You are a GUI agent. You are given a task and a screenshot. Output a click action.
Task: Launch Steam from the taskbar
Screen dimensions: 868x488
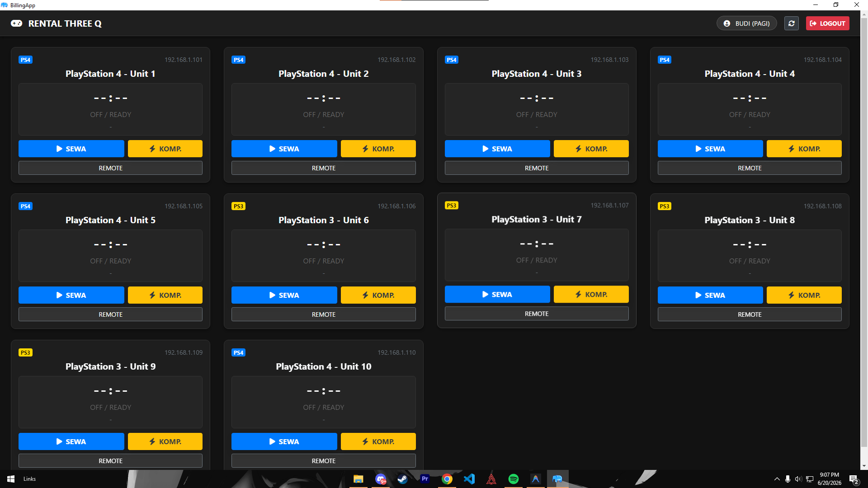(402, 479)
